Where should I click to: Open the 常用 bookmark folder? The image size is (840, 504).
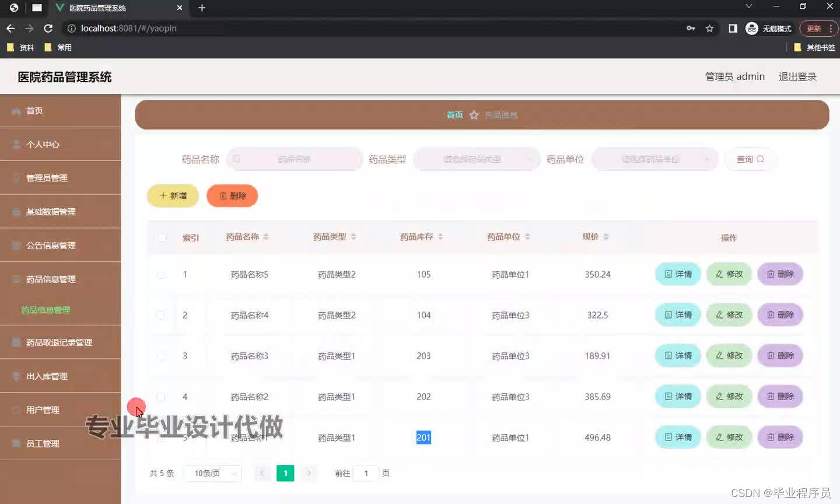[58, 47]
